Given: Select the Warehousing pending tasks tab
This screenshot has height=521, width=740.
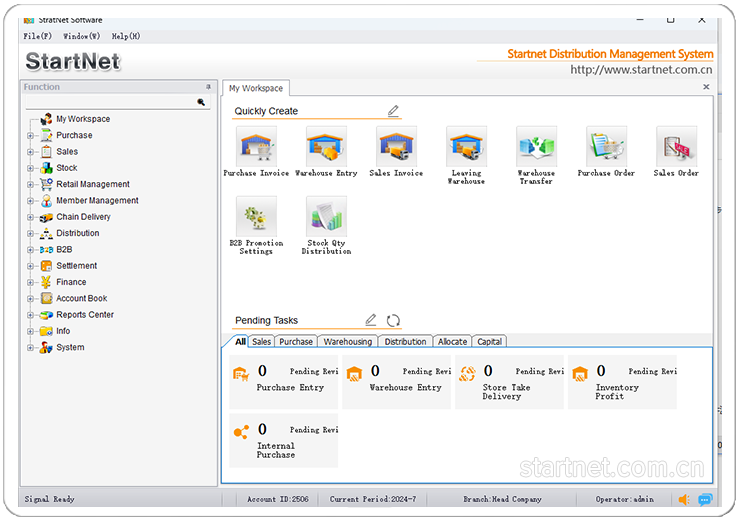Looking at the screenshot, I should point(348,341).
